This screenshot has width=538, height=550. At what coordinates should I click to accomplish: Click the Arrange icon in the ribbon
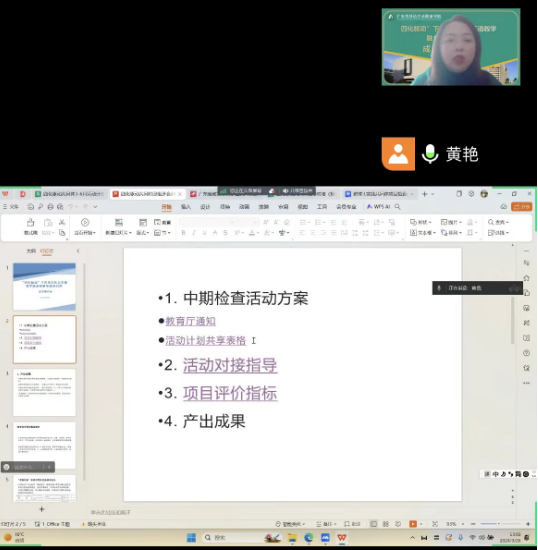point(444,233)
